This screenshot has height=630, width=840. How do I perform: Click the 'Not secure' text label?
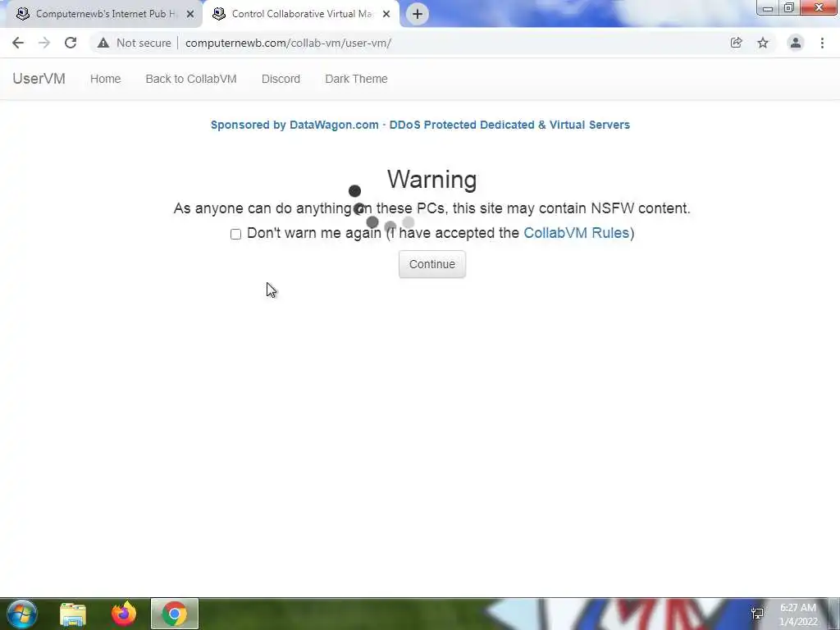tap(144, 43)
